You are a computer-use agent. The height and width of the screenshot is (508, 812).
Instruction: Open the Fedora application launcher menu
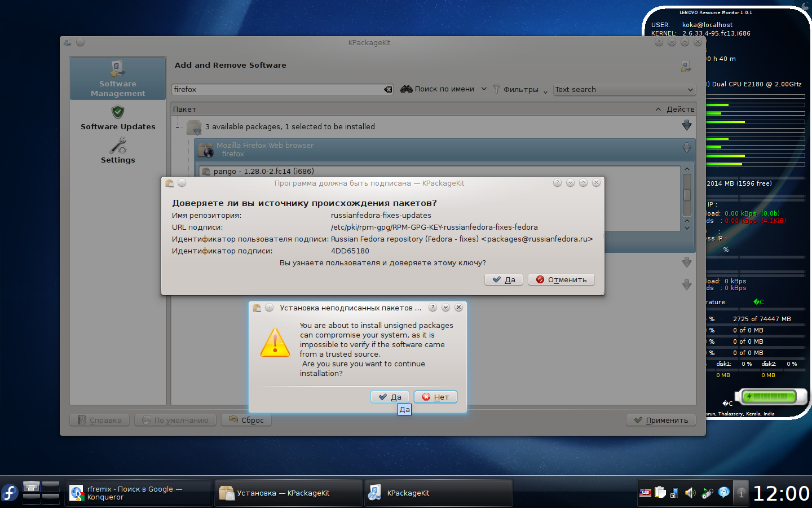10,493
